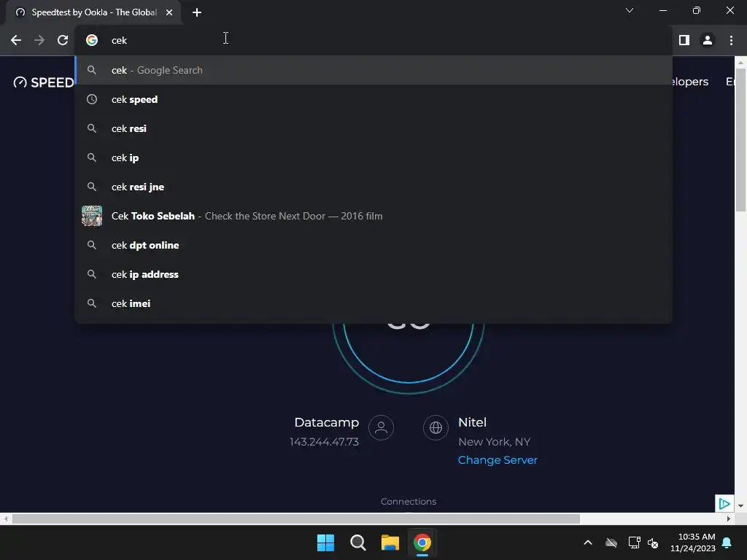The width and height of the screenshot is (747, 560).
Task: Click the Chrome icon in the taskbar
Action: tap(422, 542)
